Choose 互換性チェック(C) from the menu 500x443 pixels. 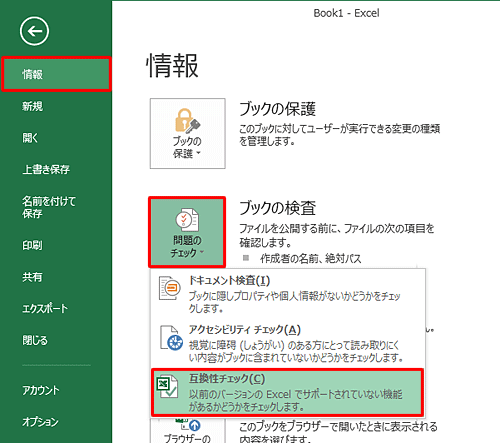(287, 392)
